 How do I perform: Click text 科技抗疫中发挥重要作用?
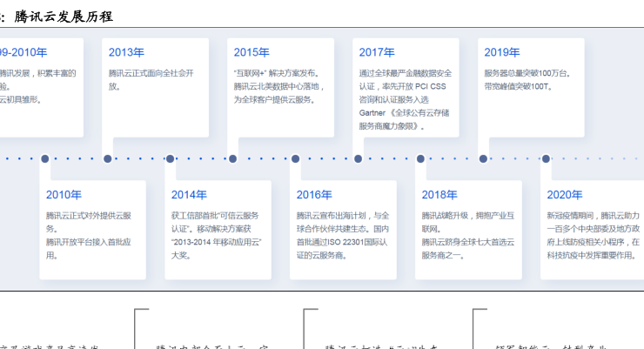click(592, 255)
